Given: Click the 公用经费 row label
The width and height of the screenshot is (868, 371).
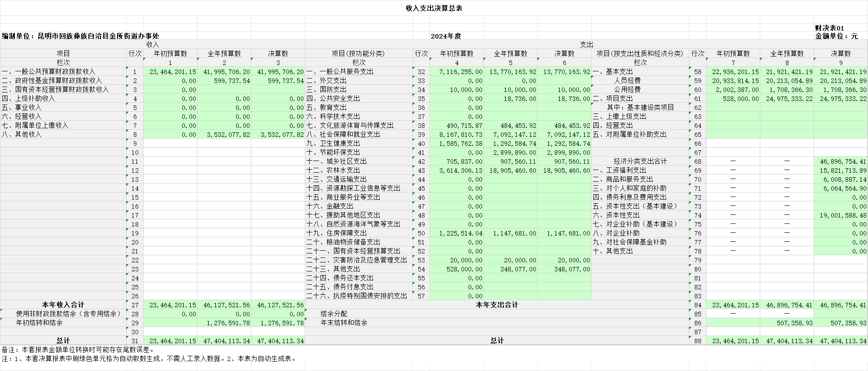Looking at the screenshot, I should (627, 89).
